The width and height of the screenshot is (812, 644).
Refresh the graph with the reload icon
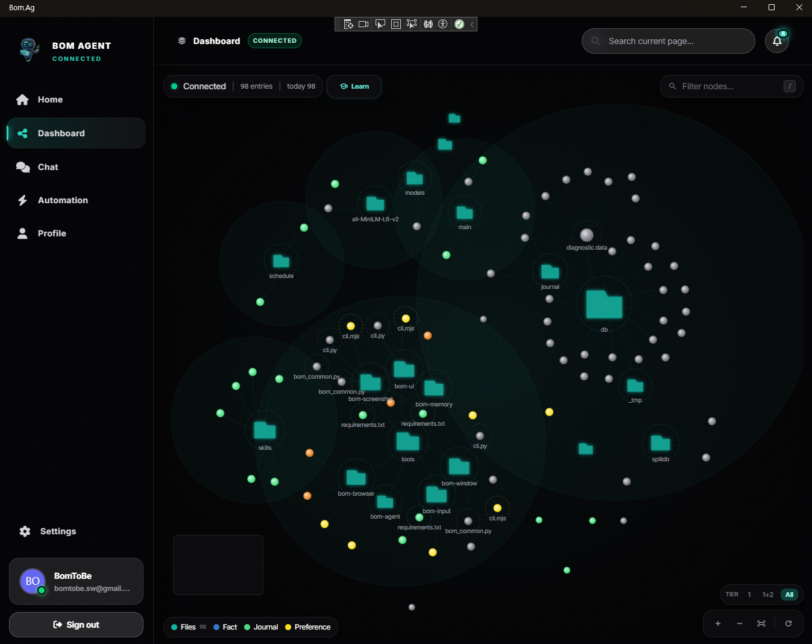point(788,623)
